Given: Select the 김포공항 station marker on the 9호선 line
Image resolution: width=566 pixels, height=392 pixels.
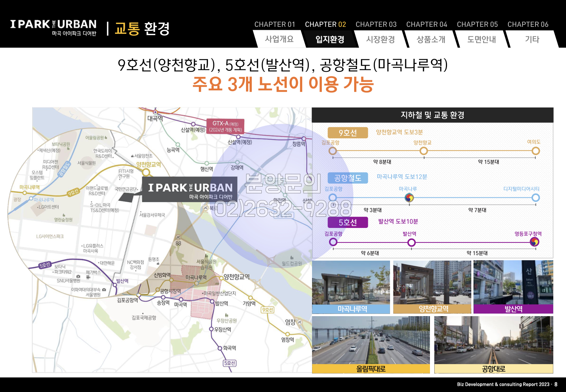Looking at the screenshot, I should [x=333, y=151].
